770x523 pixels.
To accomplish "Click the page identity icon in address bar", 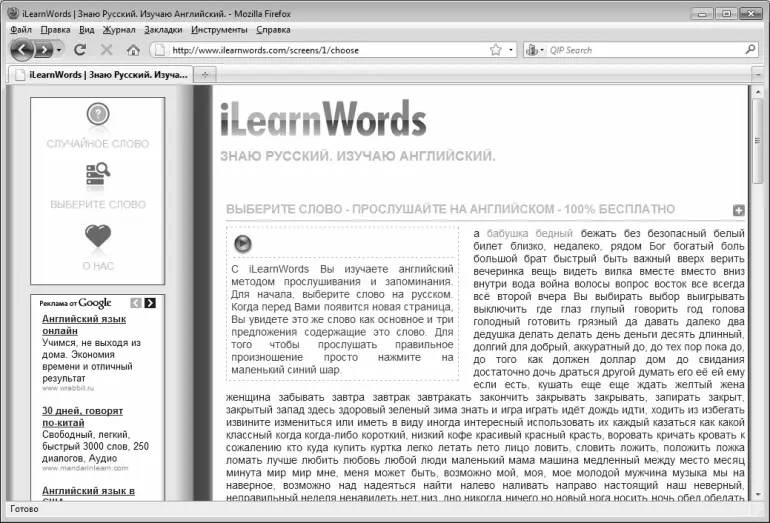I will (x=158, y=50).
